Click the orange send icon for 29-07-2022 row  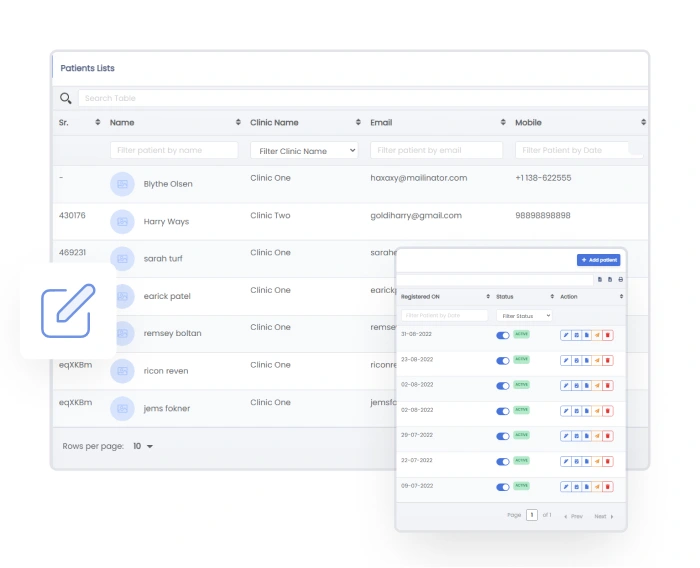597,436
